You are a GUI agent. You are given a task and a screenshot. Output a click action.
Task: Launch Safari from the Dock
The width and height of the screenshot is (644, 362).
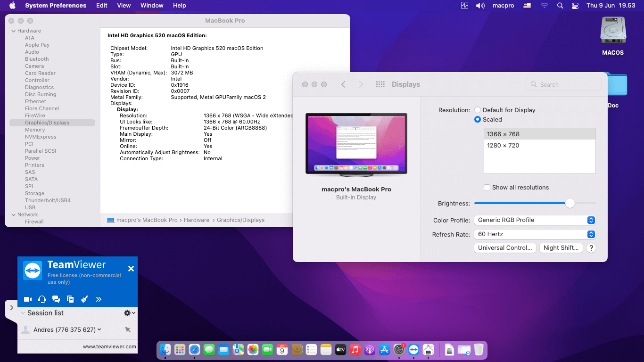194,349
